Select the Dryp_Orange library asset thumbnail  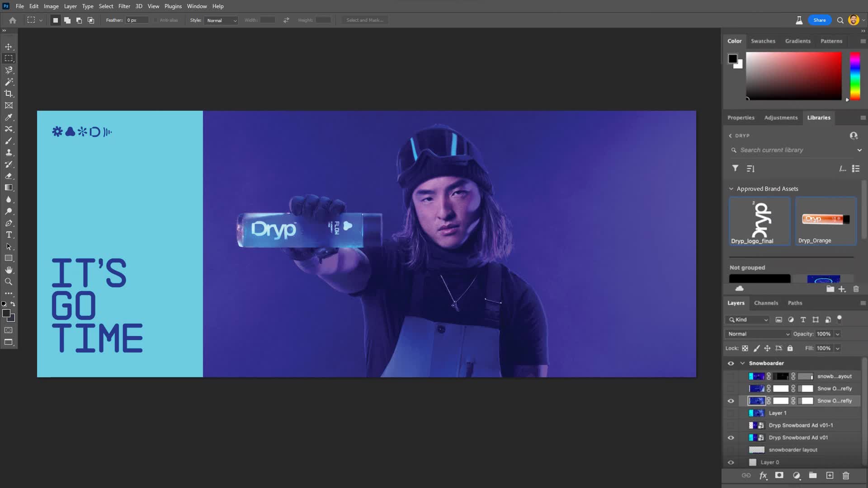[x=826, y=221]
